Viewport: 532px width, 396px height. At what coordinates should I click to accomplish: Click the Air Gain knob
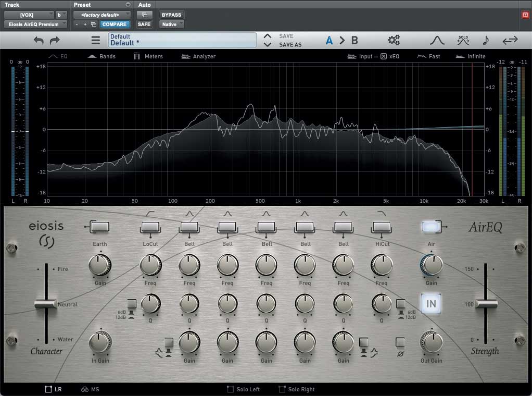(431, 265)
